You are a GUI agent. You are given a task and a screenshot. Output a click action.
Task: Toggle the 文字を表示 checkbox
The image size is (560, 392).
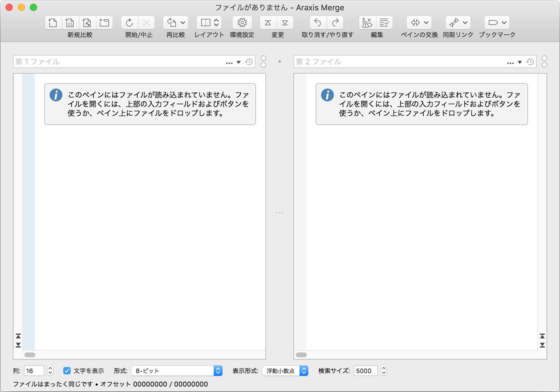coord(67,371)
